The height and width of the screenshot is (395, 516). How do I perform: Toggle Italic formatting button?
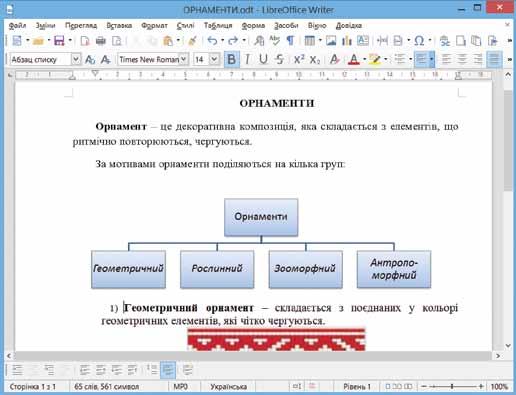(247, 59)
